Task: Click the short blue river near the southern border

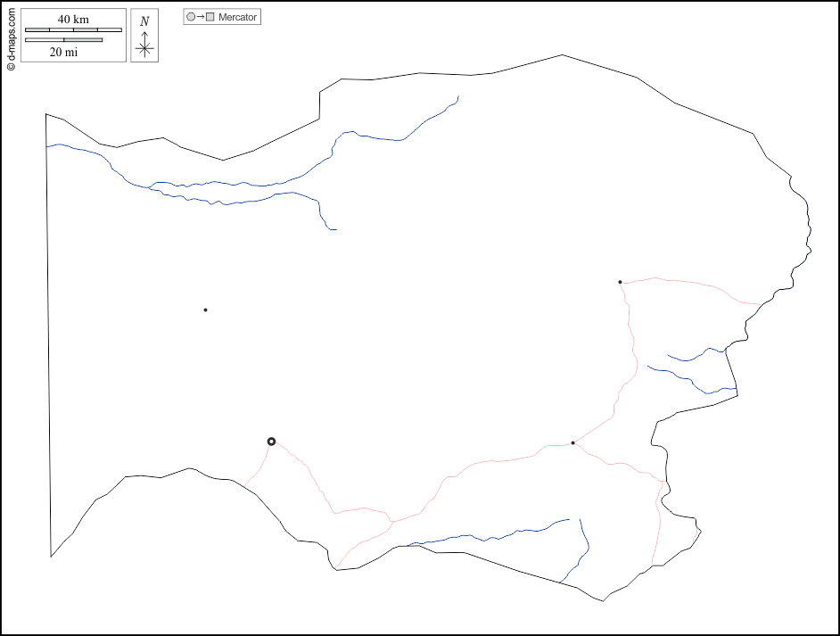Action: pos(578,553)
